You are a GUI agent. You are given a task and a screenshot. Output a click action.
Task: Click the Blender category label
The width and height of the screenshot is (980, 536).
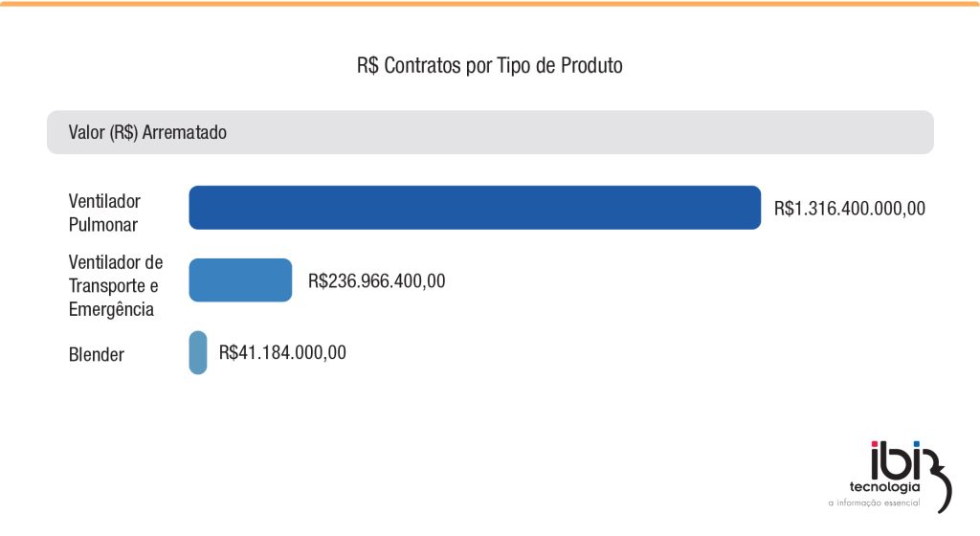[x=97, y=354]
